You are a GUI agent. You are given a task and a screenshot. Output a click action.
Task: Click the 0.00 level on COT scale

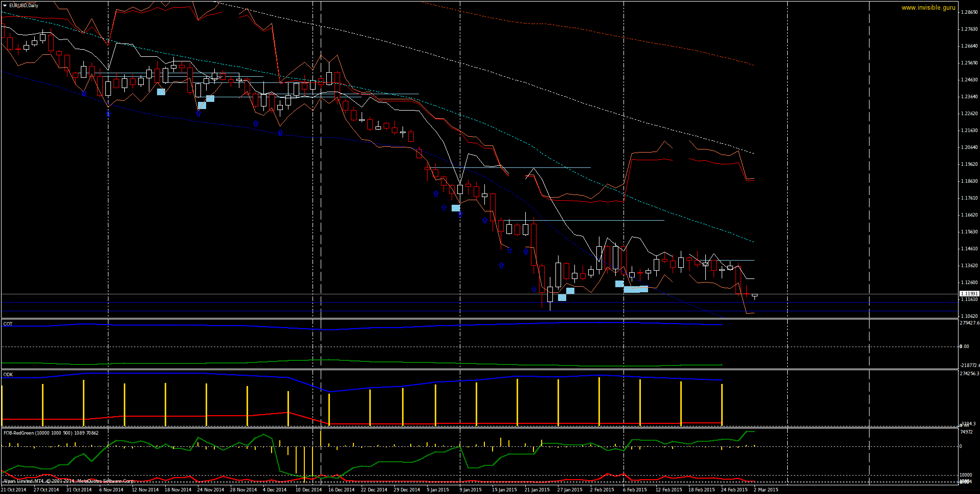coord(964,347)
